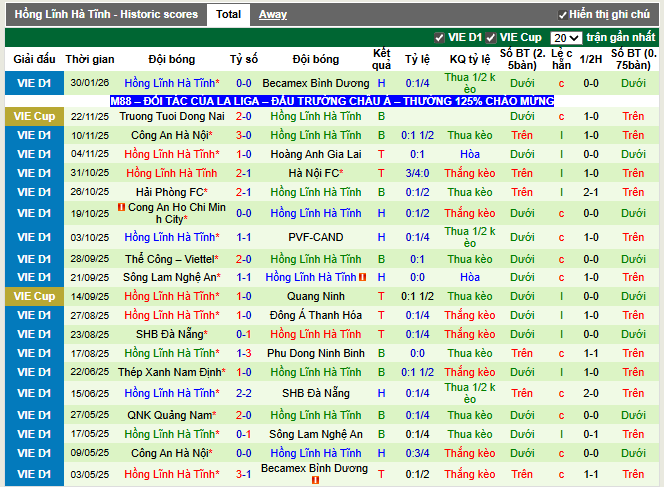Select VIE Cup label on 14/09/25 row

pos(34,296)
